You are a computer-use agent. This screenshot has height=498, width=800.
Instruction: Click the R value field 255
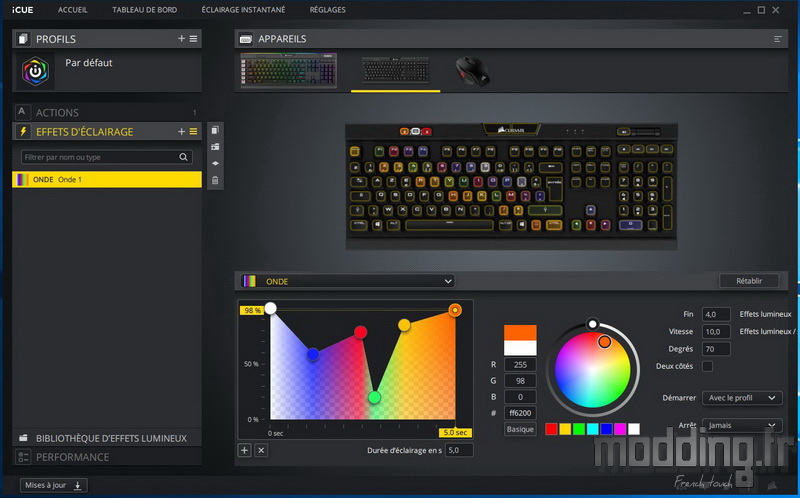click(x=520, y=364)
